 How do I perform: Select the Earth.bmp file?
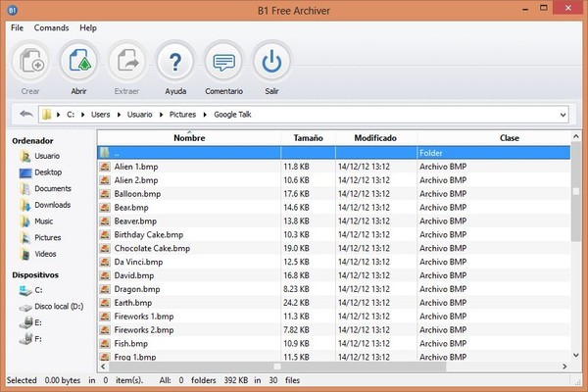(x=133, y=303)
